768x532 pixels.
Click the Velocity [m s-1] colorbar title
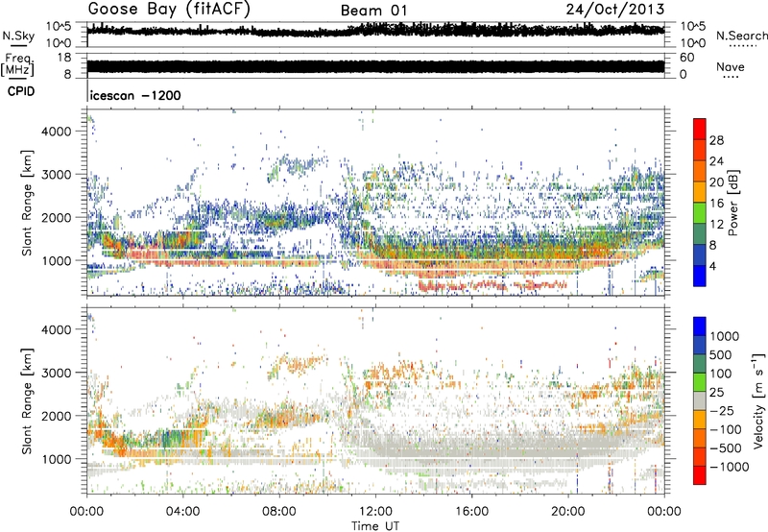pos(758,400)
